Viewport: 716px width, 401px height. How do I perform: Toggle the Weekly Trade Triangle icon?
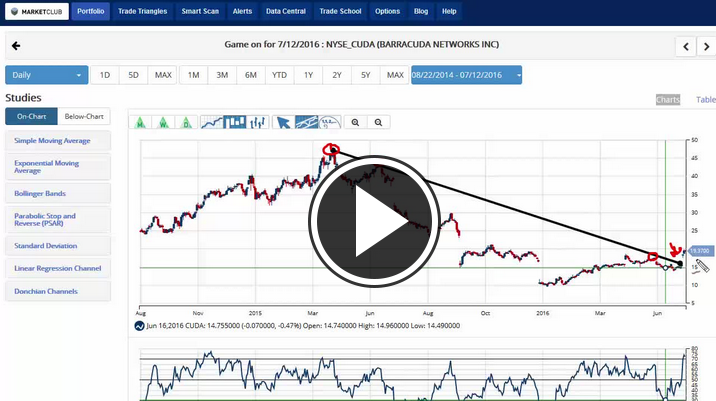[x=163, y=122]
